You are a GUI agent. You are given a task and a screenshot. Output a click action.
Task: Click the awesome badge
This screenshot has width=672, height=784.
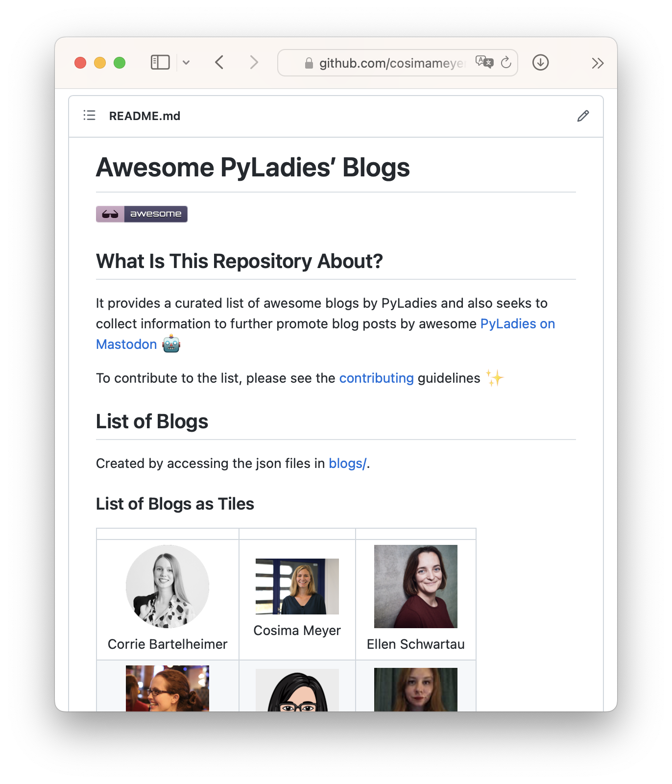click(x=142, y=214)
